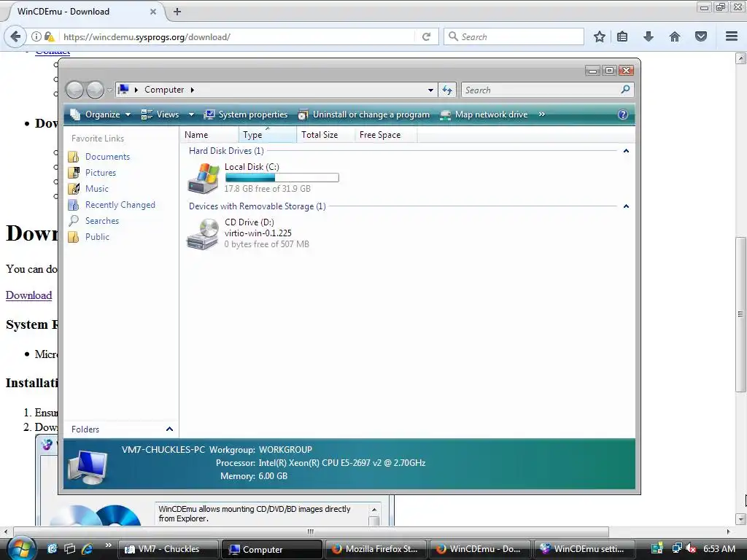
Task: Click the Firefox horizontal scrollbar
Action: coord(311,532)
